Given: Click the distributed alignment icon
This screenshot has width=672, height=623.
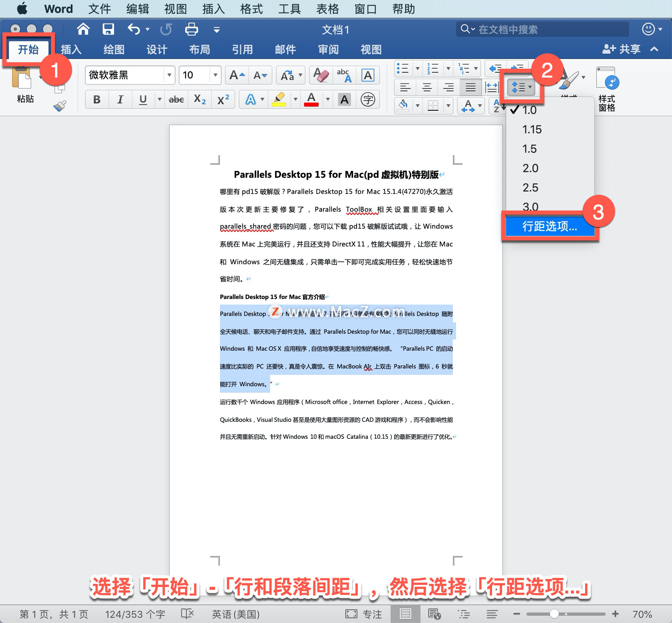Looking at the screenshot, I should click(x=492, y=87).
